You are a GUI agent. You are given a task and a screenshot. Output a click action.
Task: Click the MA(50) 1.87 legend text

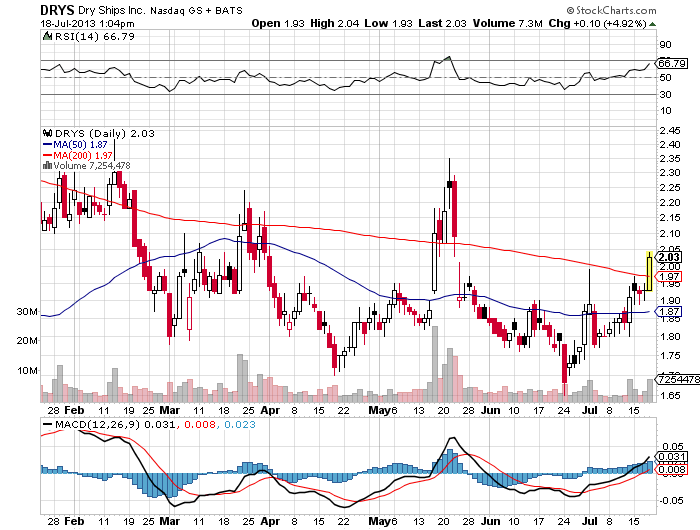point(80,144)
